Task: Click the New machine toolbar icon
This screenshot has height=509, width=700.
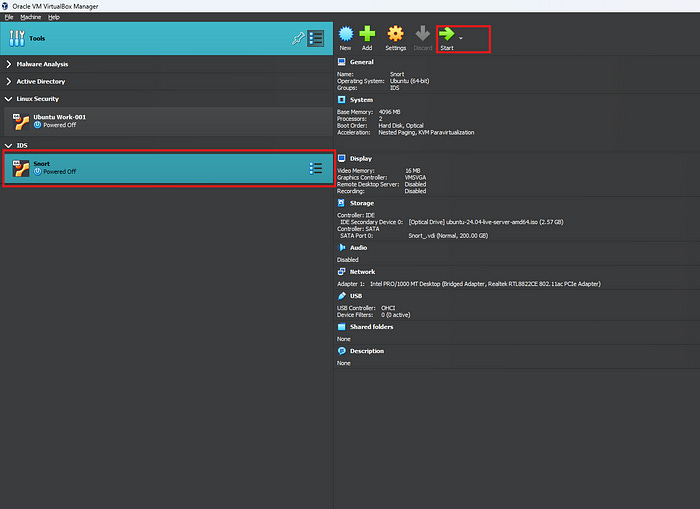Action: (x=346, y=34)
